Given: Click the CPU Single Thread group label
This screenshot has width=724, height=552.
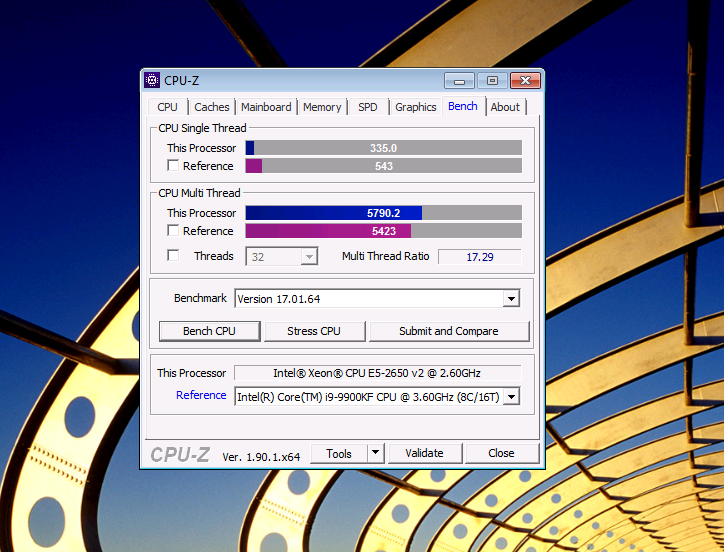Looking at the screenshot, I should click(x=202, y=128).
